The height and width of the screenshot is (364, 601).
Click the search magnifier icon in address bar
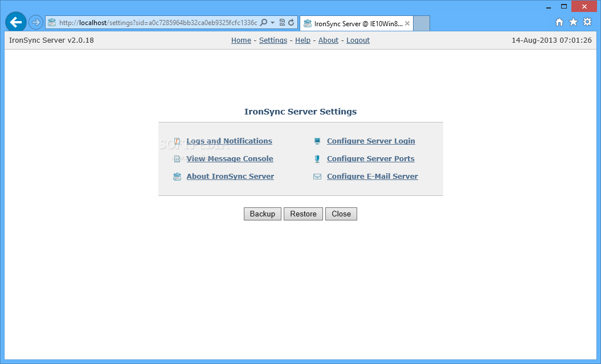click(x=263, y=23)
